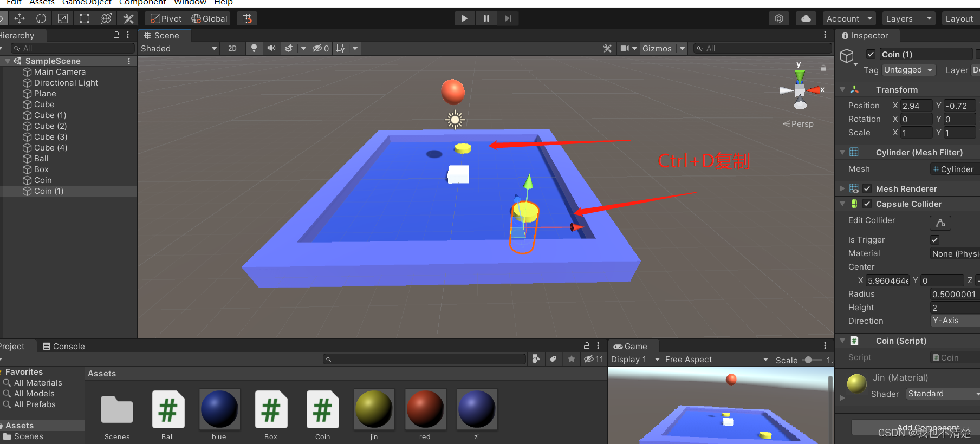Toggle Coin (1) active checkbox
This screenshot has height=444, width=980.
[871, 54]
